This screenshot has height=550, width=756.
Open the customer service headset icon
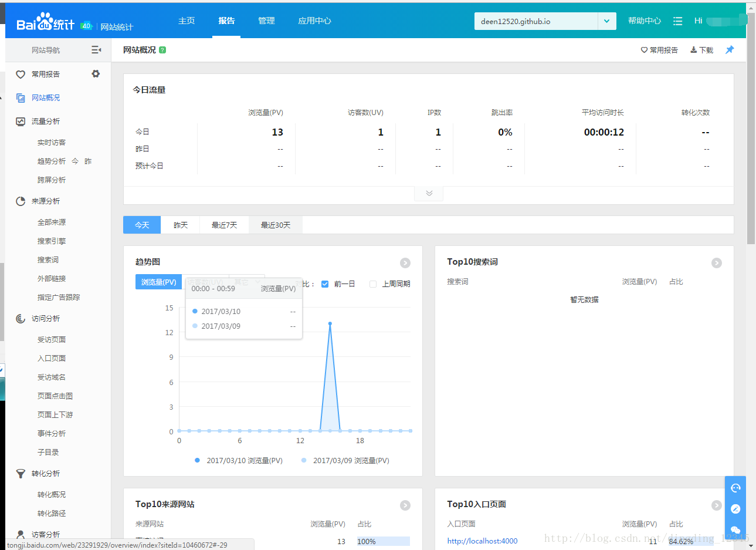click(x=735, y=488)
